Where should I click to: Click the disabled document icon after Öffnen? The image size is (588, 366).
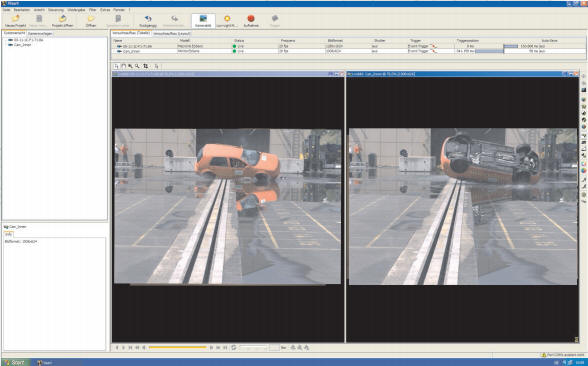click(x=118, y=21)
